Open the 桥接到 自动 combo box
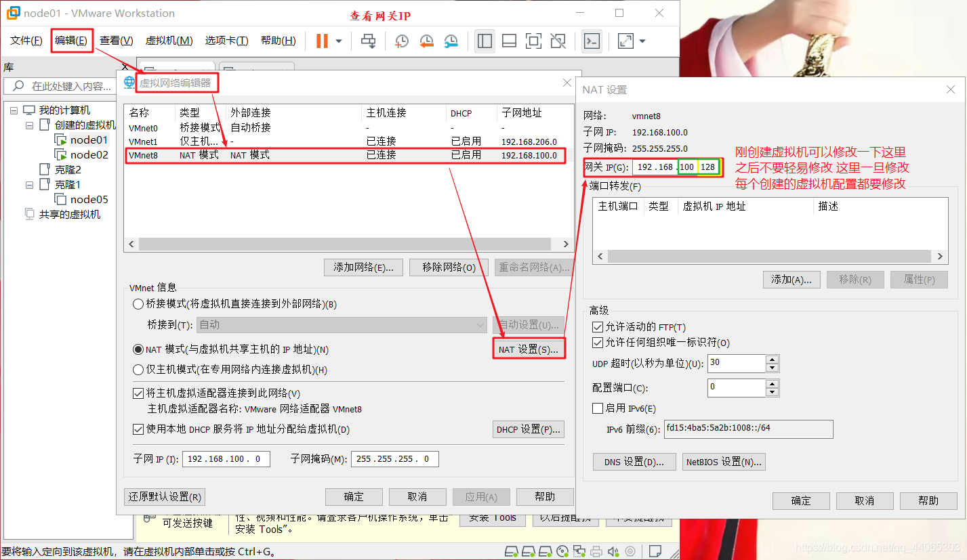The height and width of the screenshot is (560, 967). click(x=342, y=325)
